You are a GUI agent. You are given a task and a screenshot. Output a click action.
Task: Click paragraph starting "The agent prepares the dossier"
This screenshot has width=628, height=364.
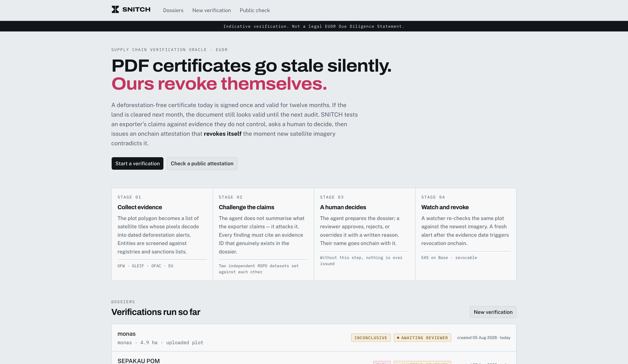point(360,231)
